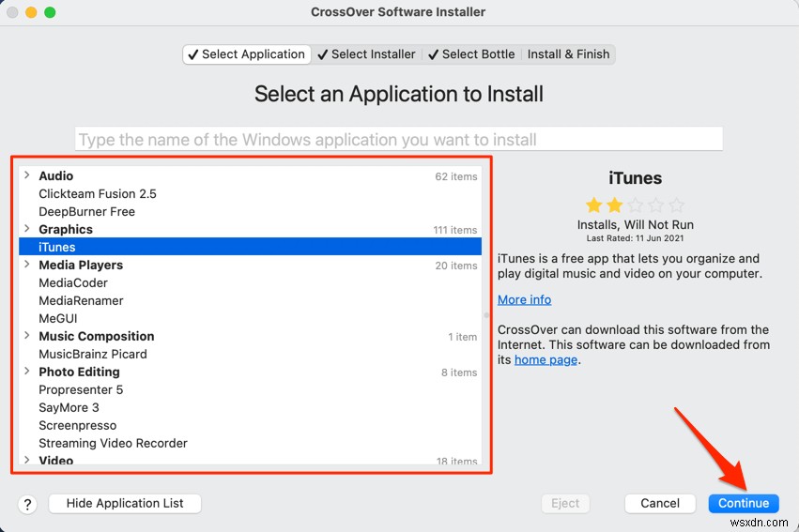Click the Graphics category label
Viewport: 799px width, 532px height.
point(66,229)
